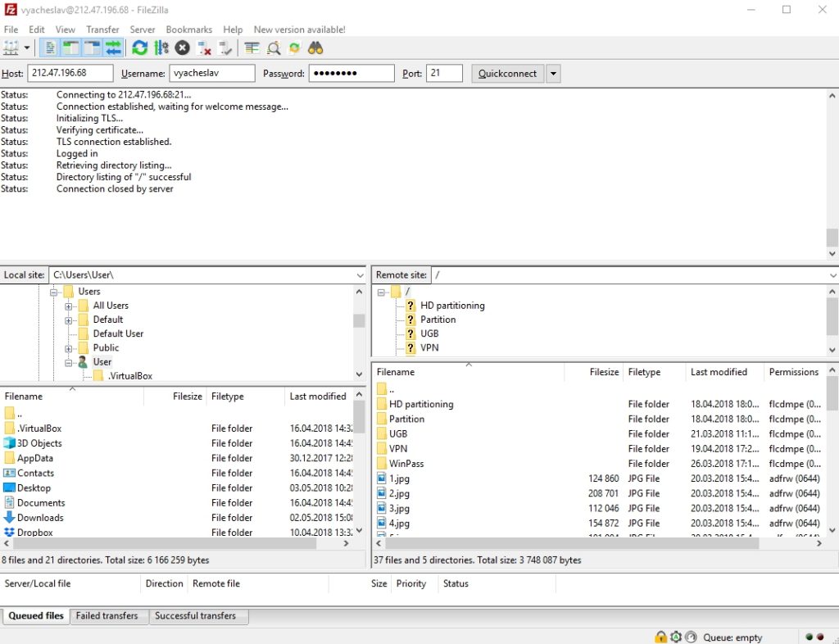
Task: Switch to Queued files tab
Action: (x=36, y=615)
